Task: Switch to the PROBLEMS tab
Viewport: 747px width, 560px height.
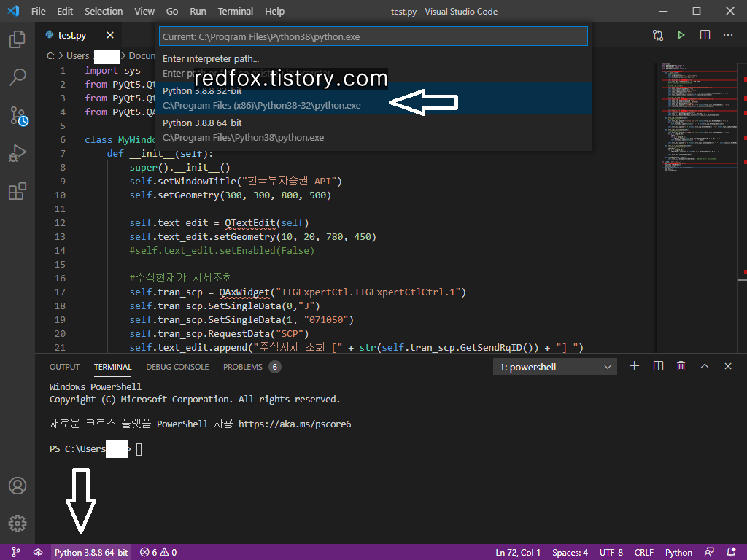Action: click(242, 367)
